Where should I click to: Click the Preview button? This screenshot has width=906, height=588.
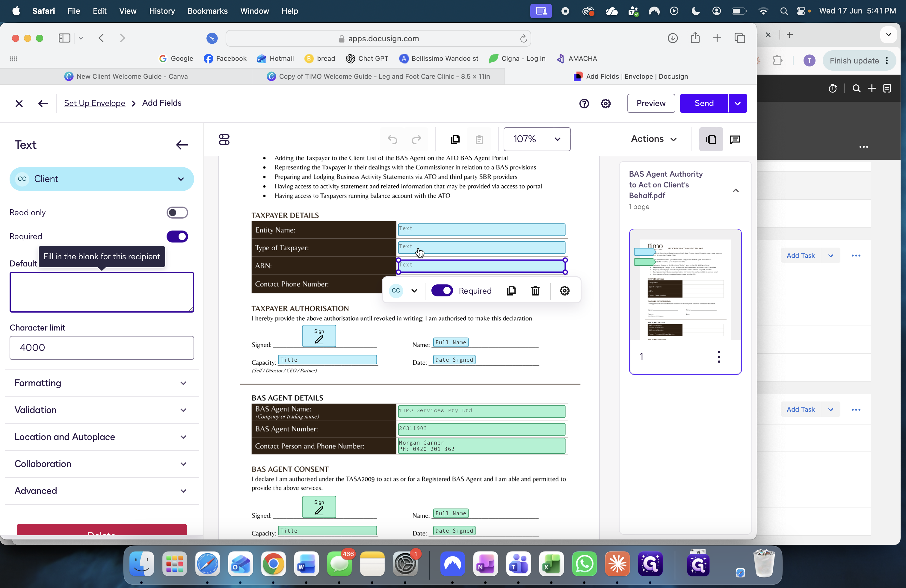click(x=651, y=104)
